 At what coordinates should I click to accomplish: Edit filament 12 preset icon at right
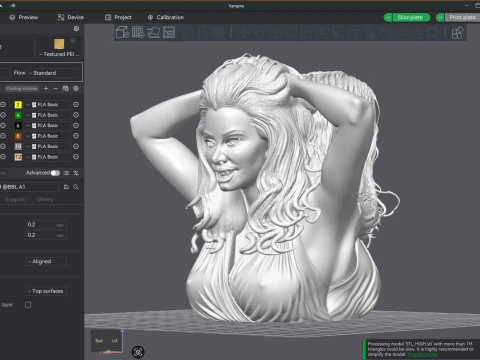pos(76,157)
